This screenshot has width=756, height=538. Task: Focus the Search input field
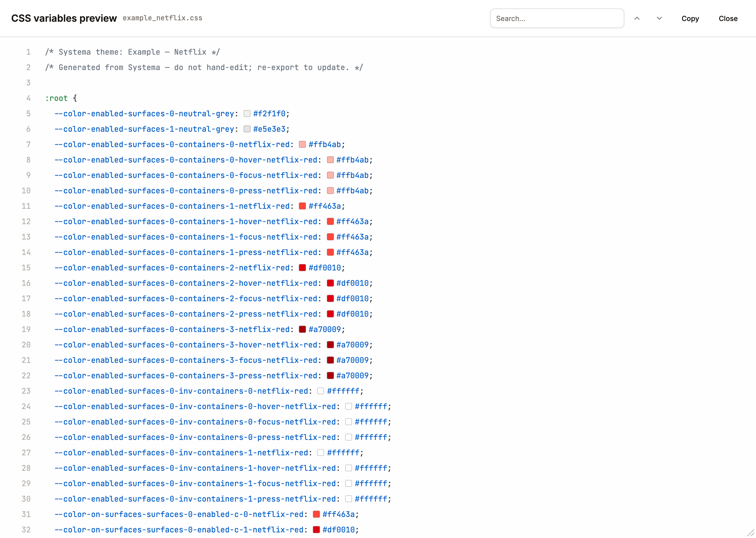pyautogui.click(x=557, y=18)
